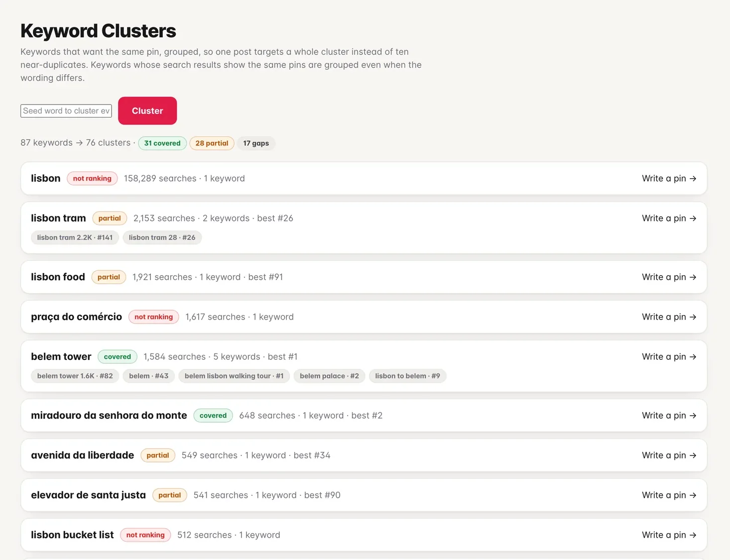The width and height of the screenshot is (730, 560).
Task: Click the lisbon tram cluster title
Action: [58, 218]
